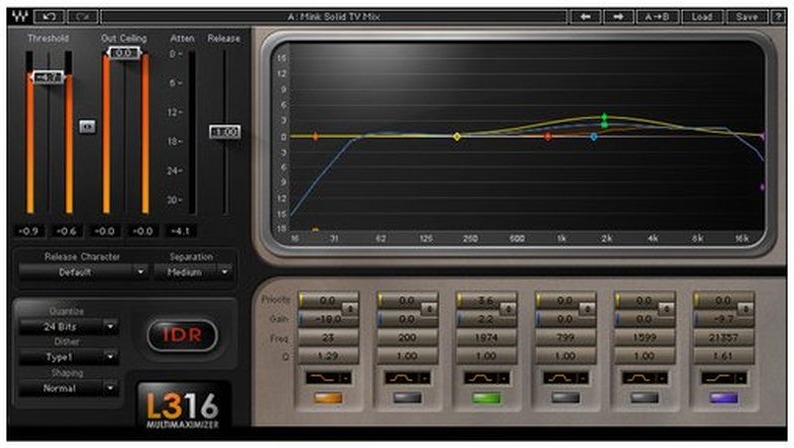Click the undo arrow button
Screen dimensions: 794x448
49,17
